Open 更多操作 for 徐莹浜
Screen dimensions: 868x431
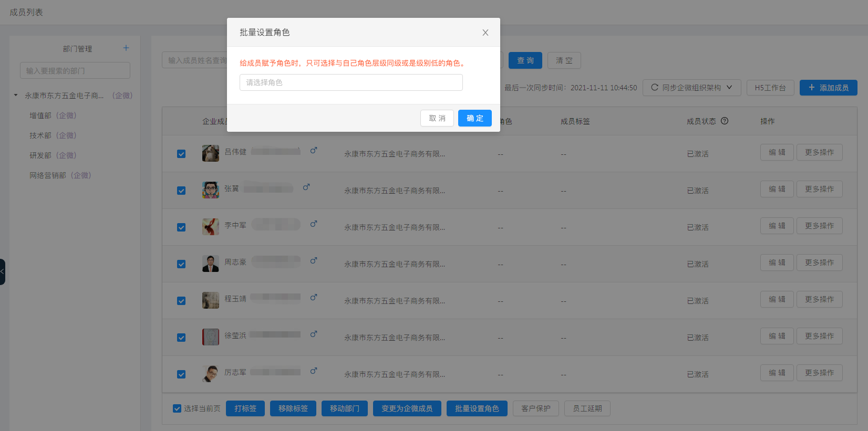tap(820, 336)
